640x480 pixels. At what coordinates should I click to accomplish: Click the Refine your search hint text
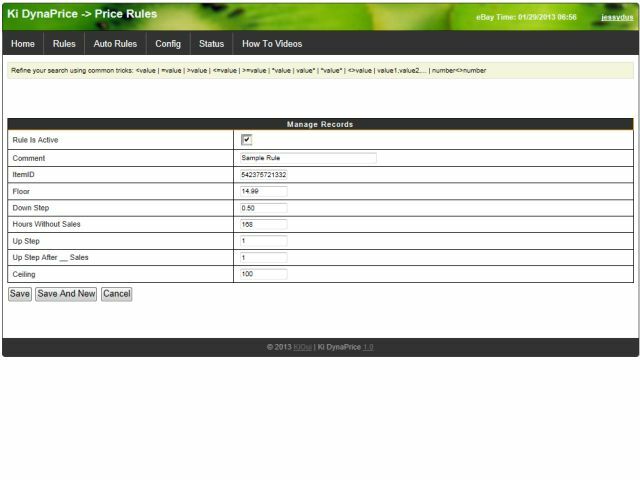[248, 70]
